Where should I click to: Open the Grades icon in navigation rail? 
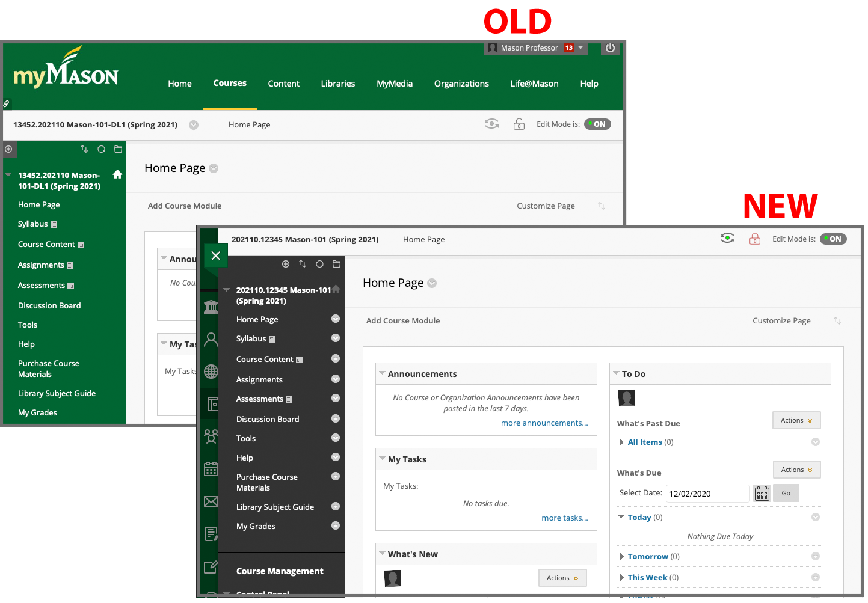pos(211,533)
